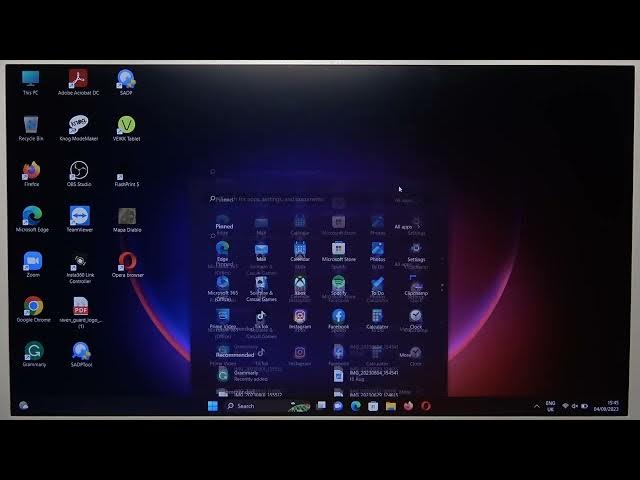640x480 pixels.
Task: Open Firefox from the taskbar
Action: (408, 406)
